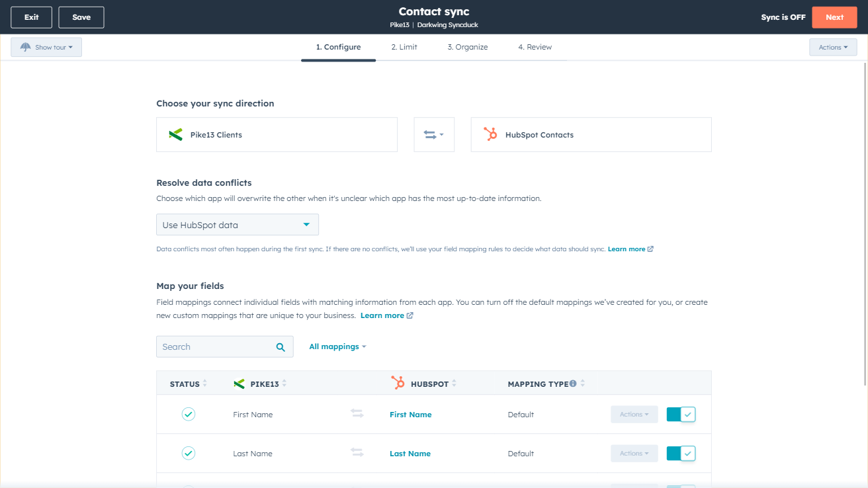Image resolution: width=868 pixels, height=488 pixels.
Task: Click the search magnifier icon
Action: (281, 347)
